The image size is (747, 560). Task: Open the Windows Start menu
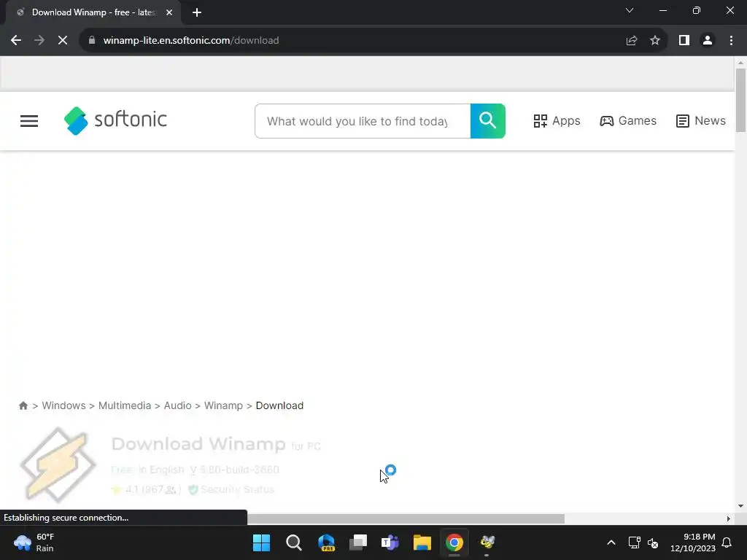point(261,542)
